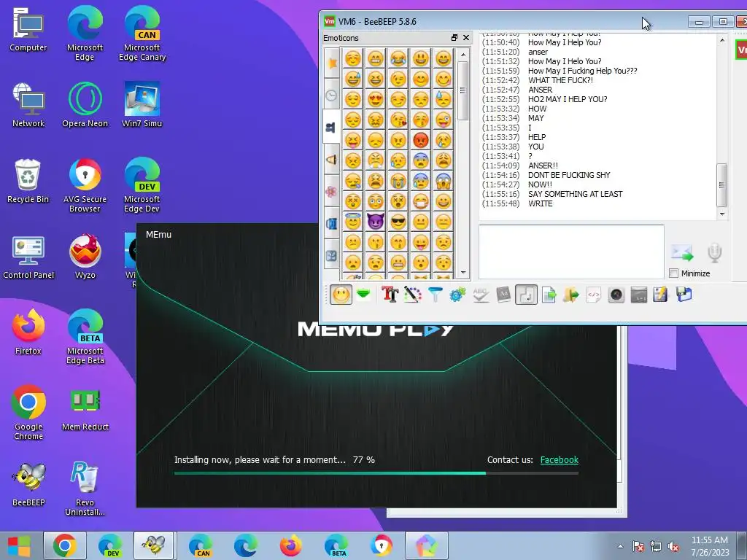747x560 pixels.
Task: Click the 'SAY SOMETHING AT LEAST' chat line
Action: tap(575, 194)
